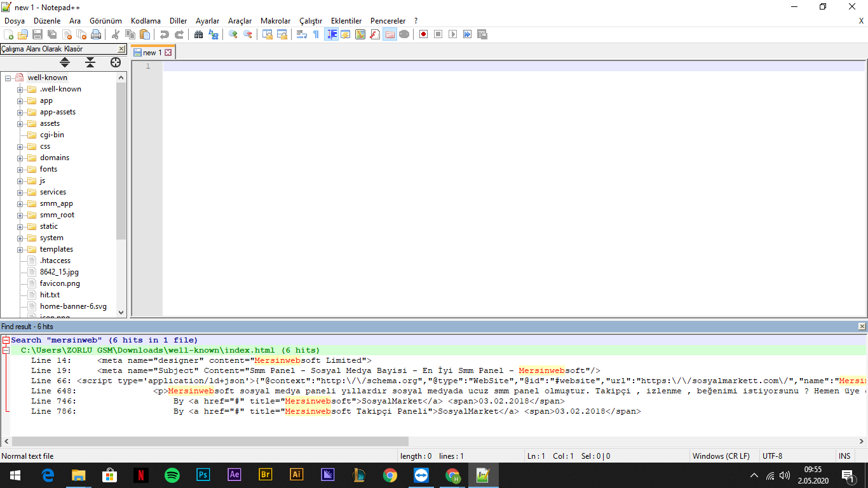Click line 1 in the editor area
Viewport: 868px width, 488px height.
tap(513, 66)
